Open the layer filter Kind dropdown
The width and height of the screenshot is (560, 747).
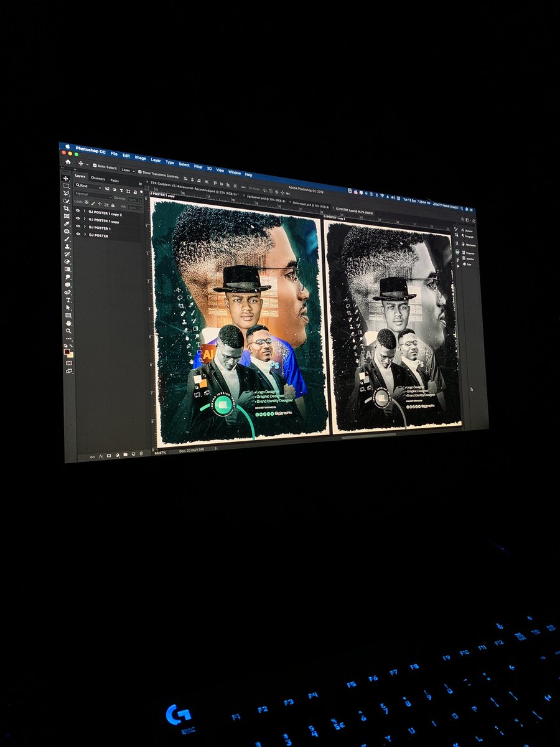pyautogui.click(x=88, y=186)
